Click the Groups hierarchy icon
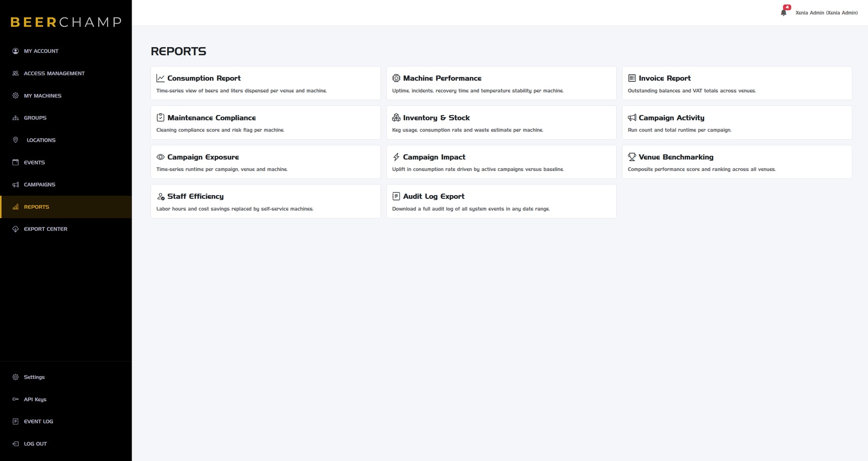The width and height of the screenshot is (868, 461). 15,118
